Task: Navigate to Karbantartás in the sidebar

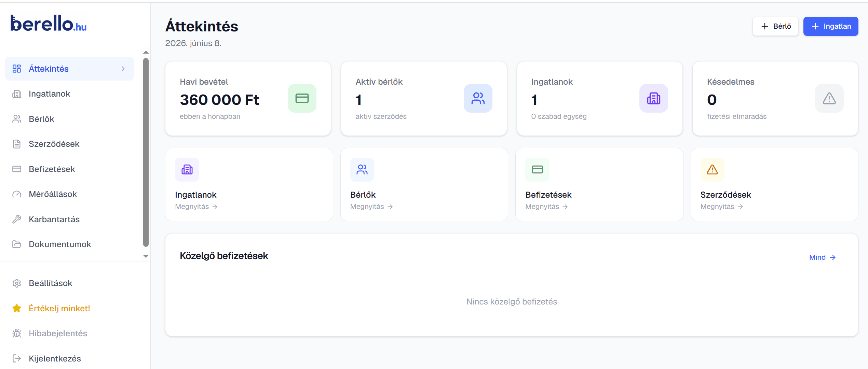Action: pyautogui.click(x=70, y=219)
